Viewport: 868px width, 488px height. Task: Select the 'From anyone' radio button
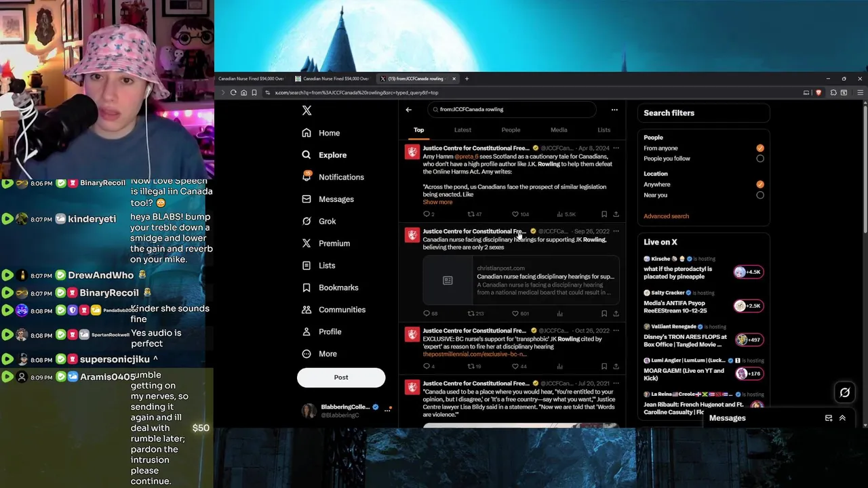pyautogui.click(x=760, y=148)
